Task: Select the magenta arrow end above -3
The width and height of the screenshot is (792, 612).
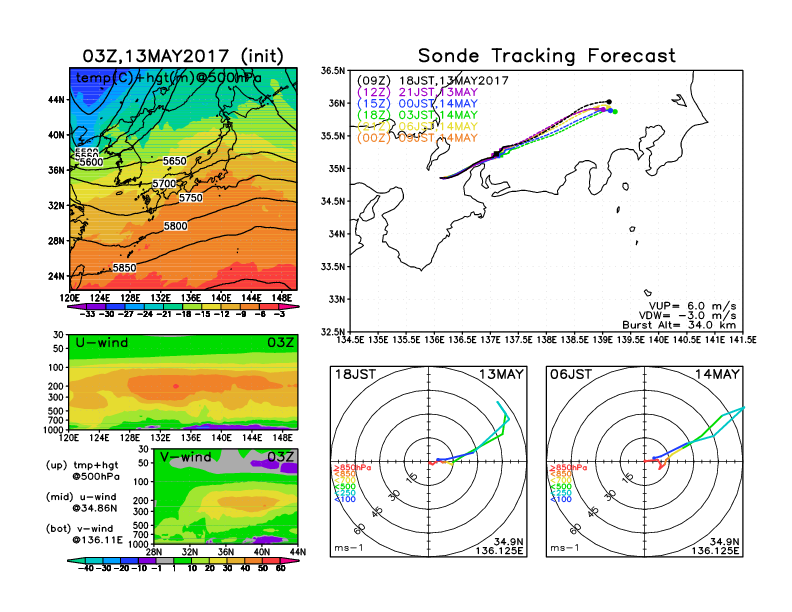Action: click(289, 307)
